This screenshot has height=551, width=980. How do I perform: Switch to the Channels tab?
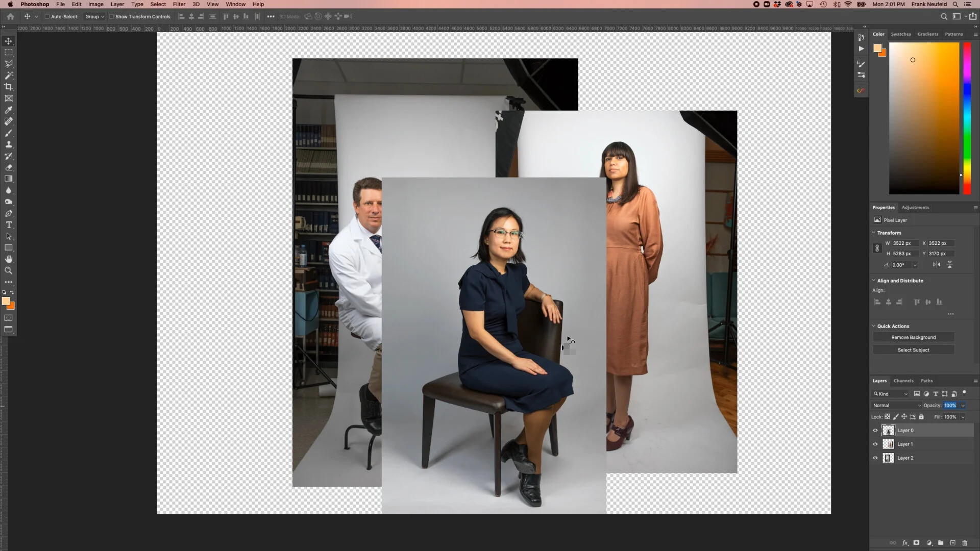903,381
